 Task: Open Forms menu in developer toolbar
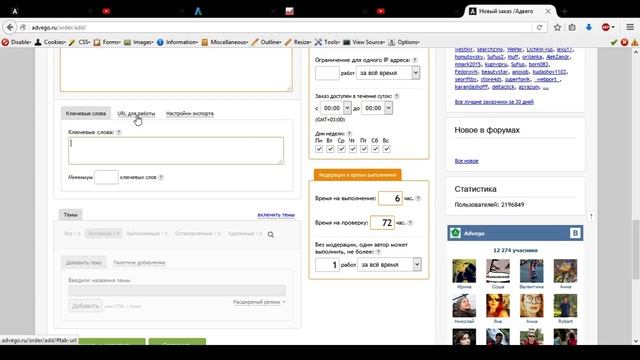pos(107,42)
